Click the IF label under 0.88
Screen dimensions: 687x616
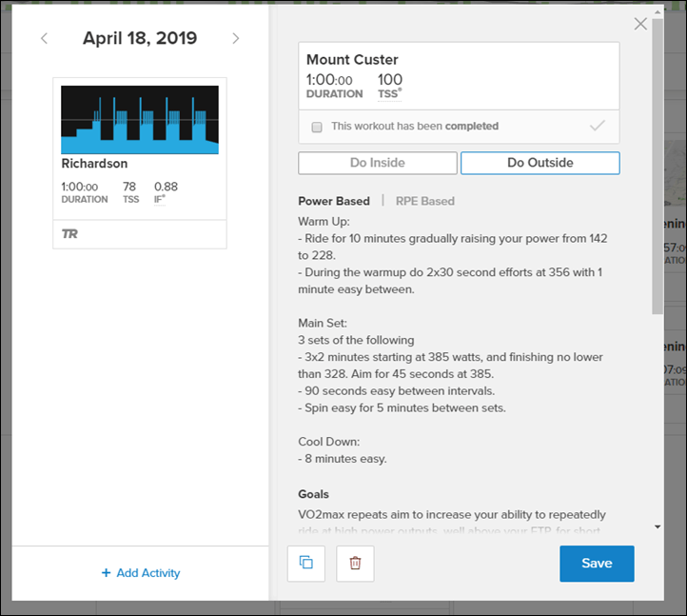(160, 200)
